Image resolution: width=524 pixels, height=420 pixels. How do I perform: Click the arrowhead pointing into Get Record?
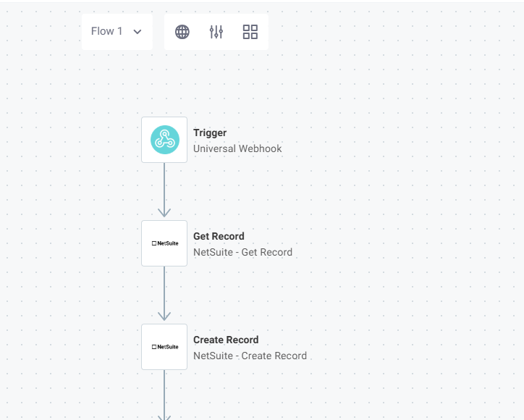tap(164, 212)
